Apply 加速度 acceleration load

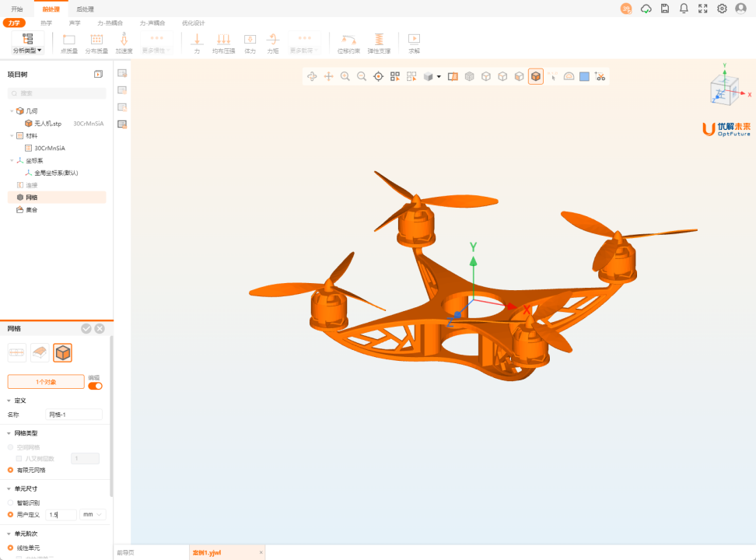click(124, 44)
